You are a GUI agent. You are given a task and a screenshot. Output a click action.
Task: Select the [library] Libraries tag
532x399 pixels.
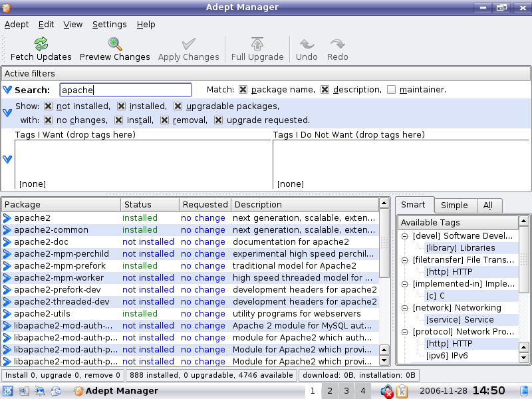460,248
